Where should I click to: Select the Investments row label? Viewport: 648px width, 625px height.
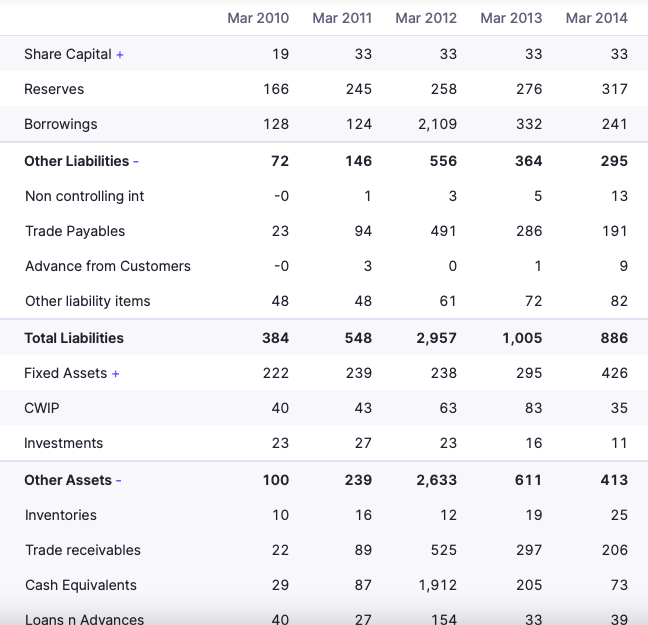(x=64, y=443)
